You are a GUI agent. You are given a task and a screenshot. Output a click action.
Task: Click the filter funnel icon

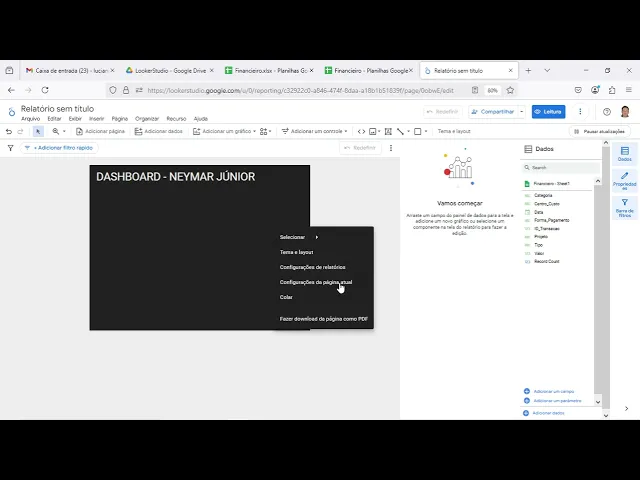pyautogui.click(x=11, y=148)
